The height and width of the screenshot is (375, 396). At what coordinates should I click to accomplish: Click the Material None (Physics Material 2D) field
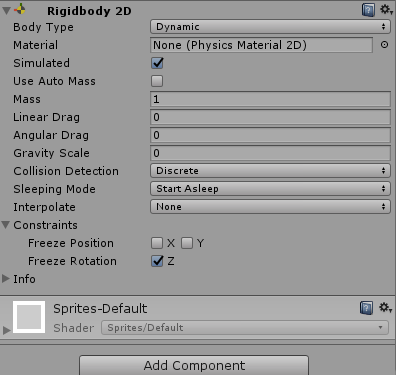coord(261,45)
